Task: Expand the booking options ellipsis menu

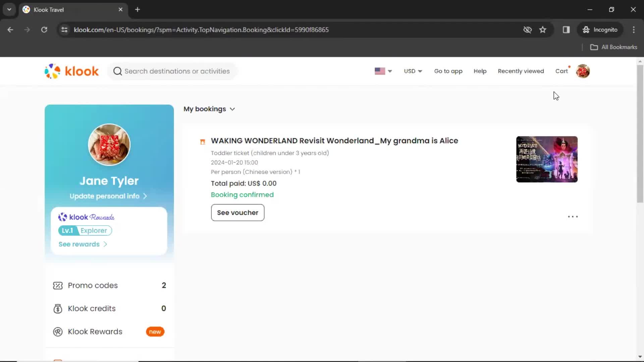Action: 572,217
